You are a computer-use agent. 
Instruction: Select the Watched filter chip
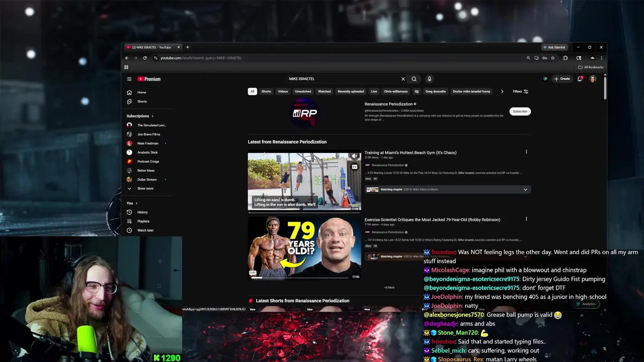[324, 92]
